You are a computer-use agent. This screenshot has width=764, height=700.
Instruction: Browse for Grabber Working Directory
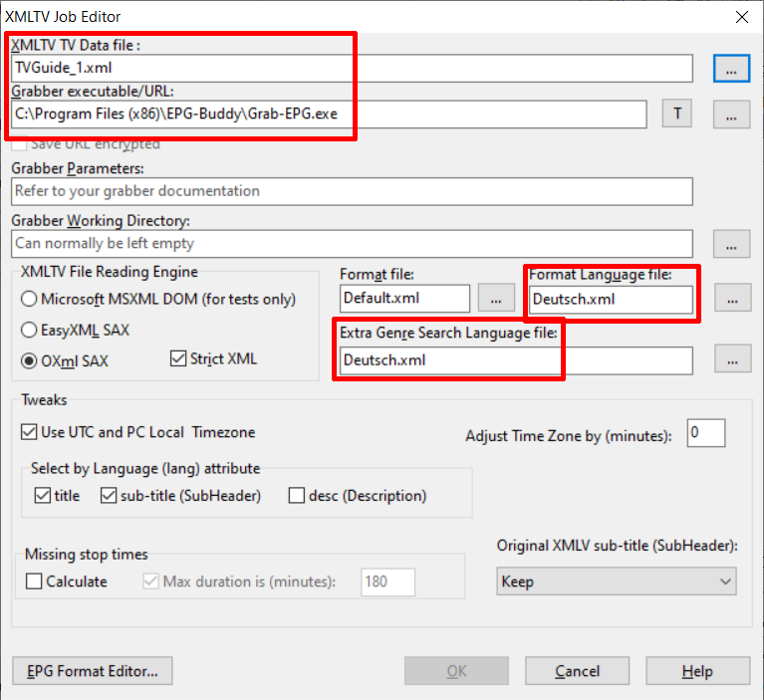point(730,243)
